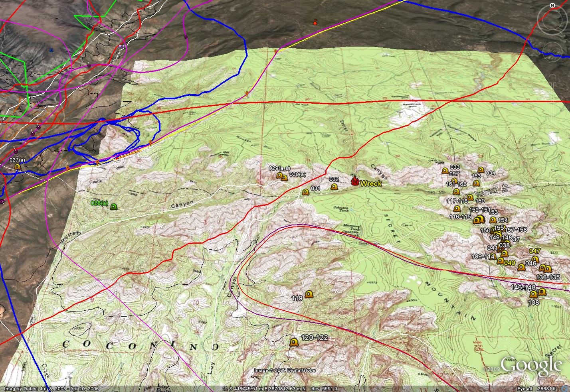
Task: Open placemark 027(a) near the left edge
Action: 17,167
